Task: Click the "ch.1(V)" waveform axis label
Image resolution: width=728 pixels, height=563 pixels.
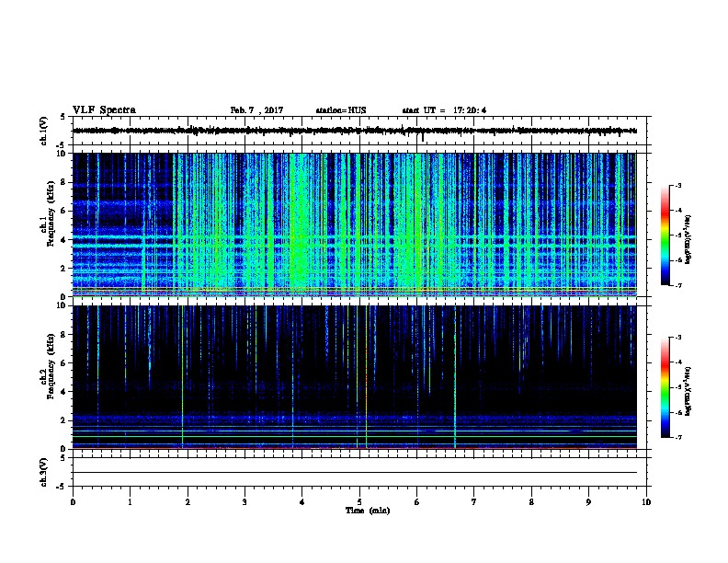Action: tap(44, 131)
